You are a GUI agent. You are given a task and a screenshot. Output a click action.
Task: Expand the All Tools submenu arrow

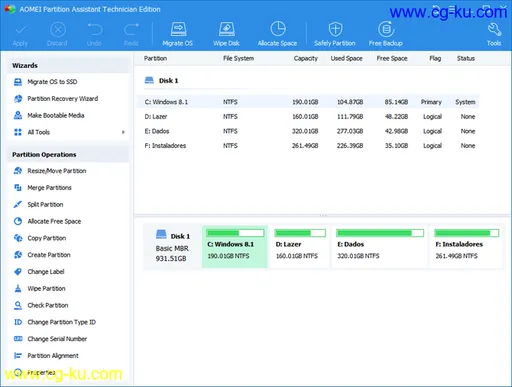point(123,132)
